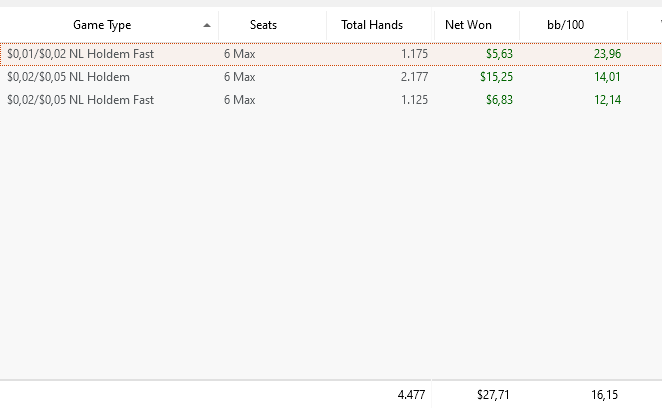Sort by Net Won column

pyautogui.click(x=468, y=25)
